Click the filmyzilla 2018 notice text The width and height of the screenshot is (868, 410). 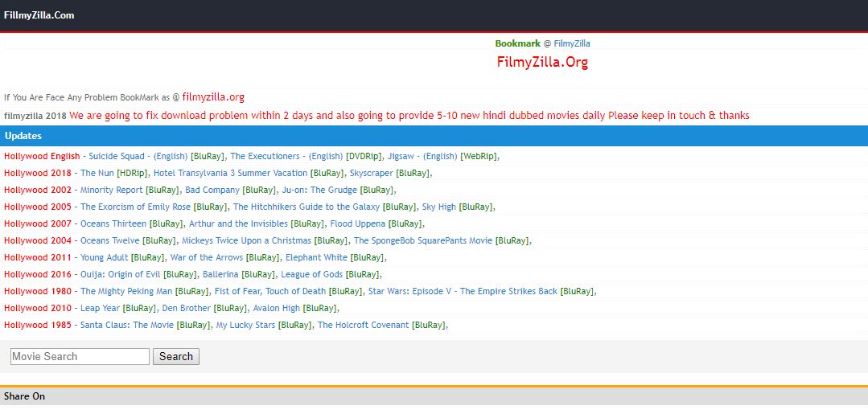[376, 116]
